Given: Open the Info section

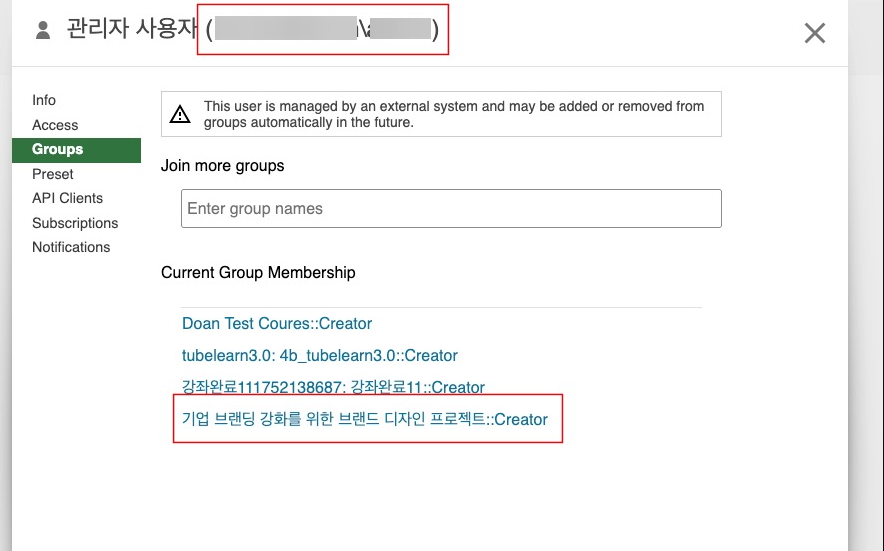Looking at the screenshot, I should point(44,100).
